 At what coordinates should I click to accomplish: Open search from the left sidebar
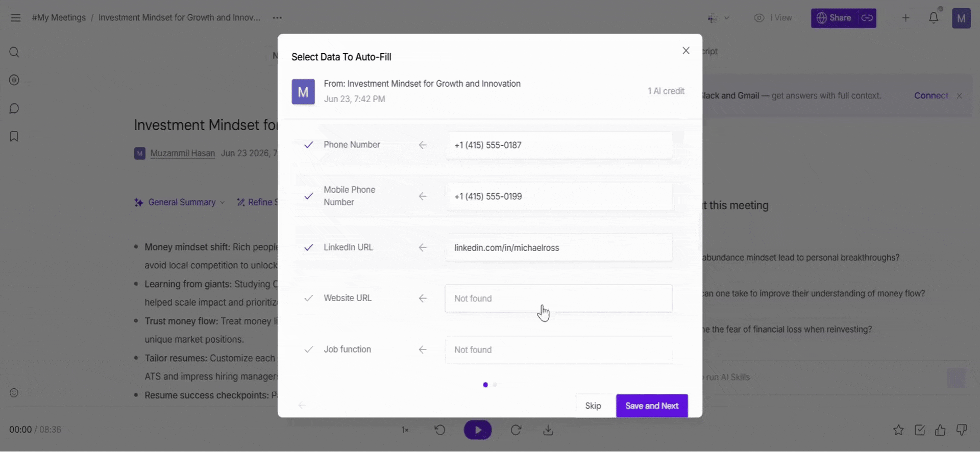point(14,52)
